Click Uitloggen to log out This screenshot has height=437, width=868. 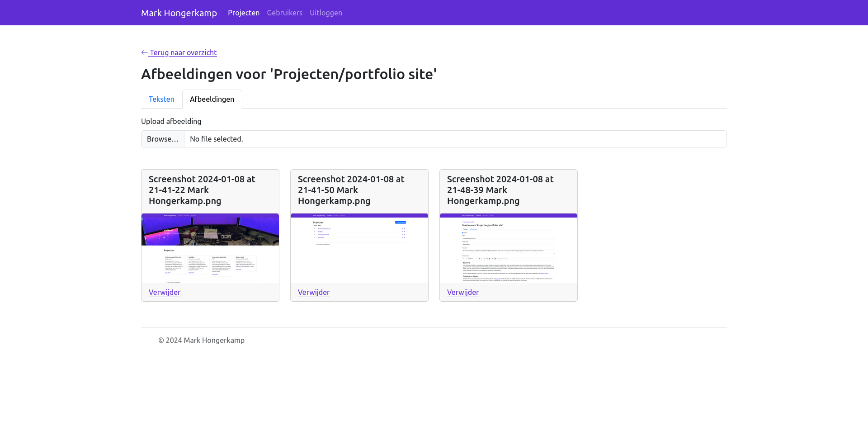pyautogui.click(x=325, y=13)
